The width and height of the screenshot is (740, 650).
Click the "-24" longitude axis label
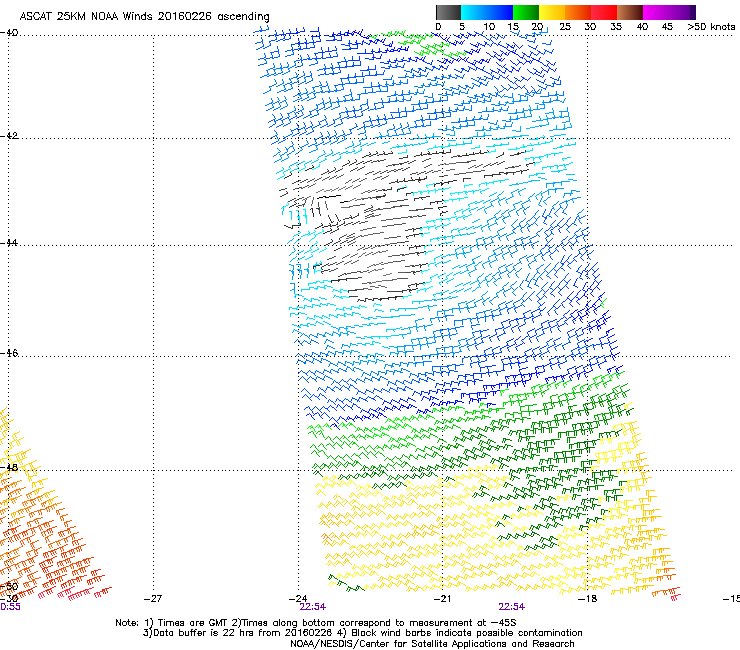(298, 599)
